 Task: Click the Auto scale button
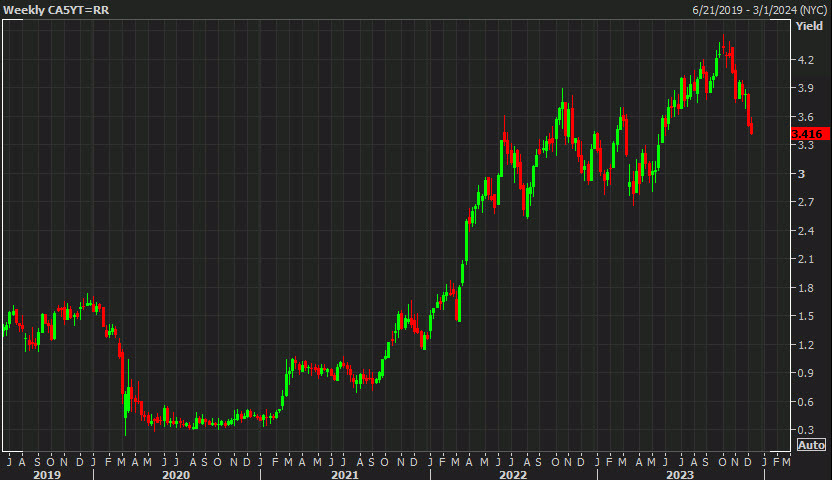coord(811,444)
